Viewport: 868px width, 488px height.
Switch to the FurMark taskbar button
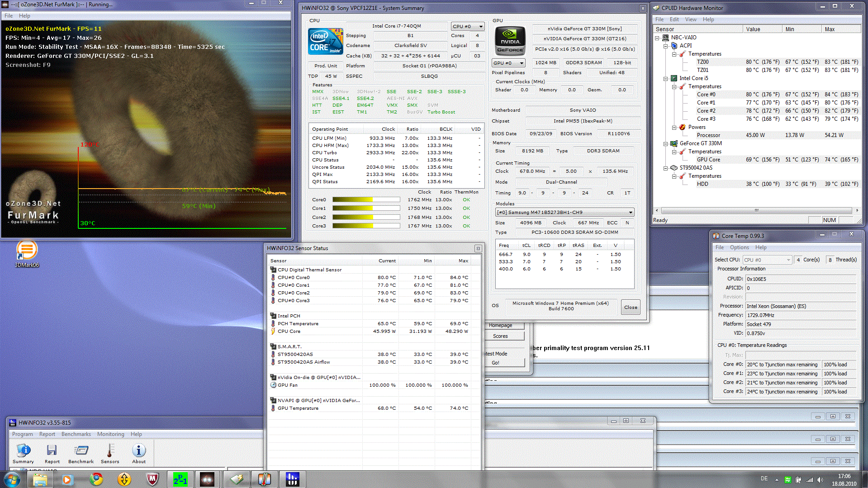click(207, 479)
